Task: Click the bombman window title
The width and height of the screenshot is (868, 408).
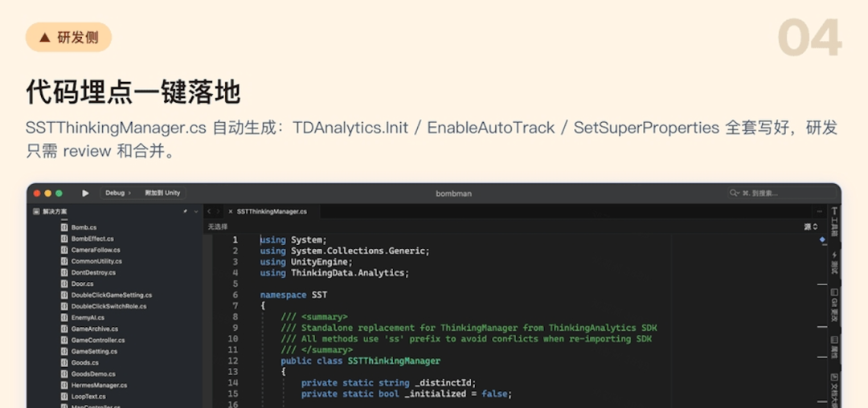Action: 454,194
